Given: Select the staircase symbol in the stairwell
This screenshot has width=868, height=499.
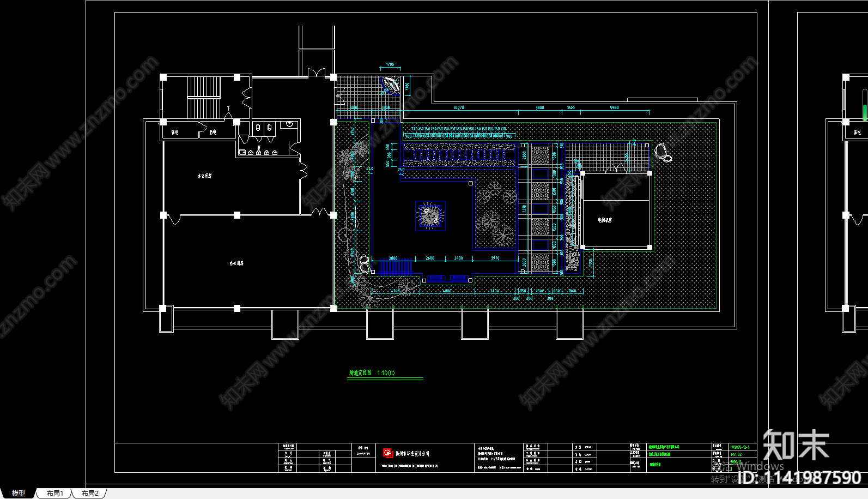Looking at the screenshot, I should click(203, 97).
